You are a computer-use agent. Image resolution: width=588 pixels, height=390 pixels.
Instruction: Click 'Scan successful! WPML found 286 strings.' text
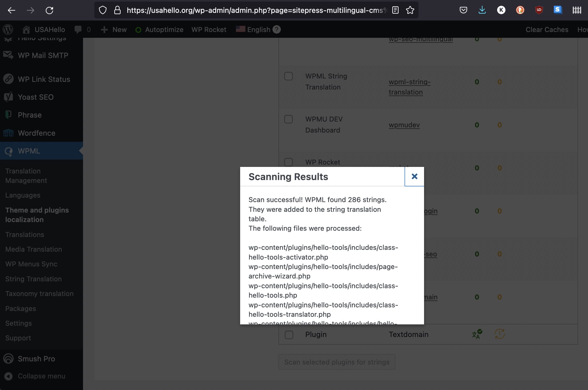click(x=317, y=200)
